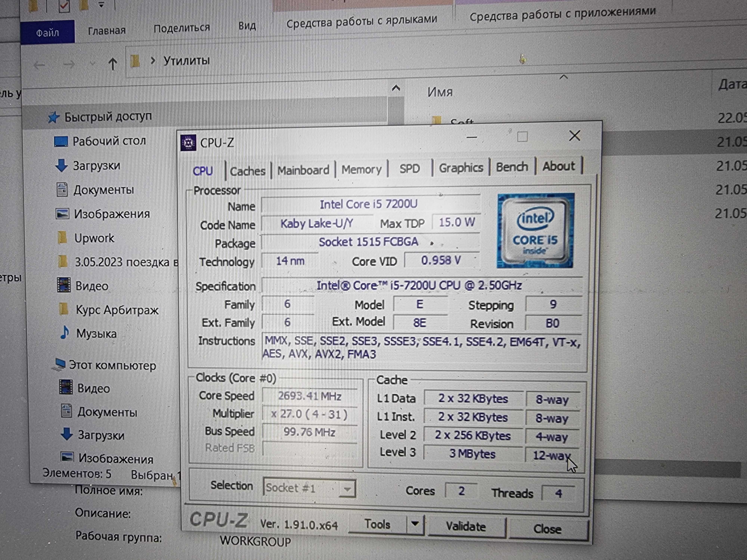The width and height of the screenshot is (747, 560).
Task: Minimize the CPU-Z window
Action: coord(471,137)
